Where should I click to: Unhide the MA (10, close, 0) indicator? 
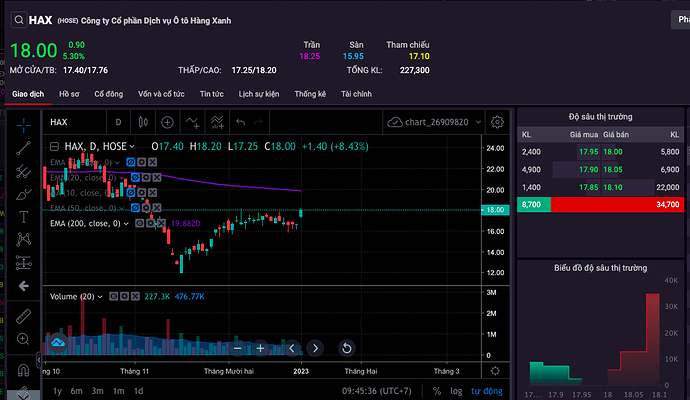pyautogui.click(x=131, y=193)
